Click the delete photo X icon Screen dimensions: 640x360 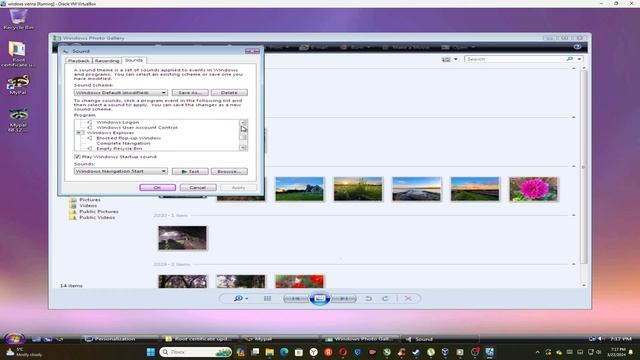408,299
